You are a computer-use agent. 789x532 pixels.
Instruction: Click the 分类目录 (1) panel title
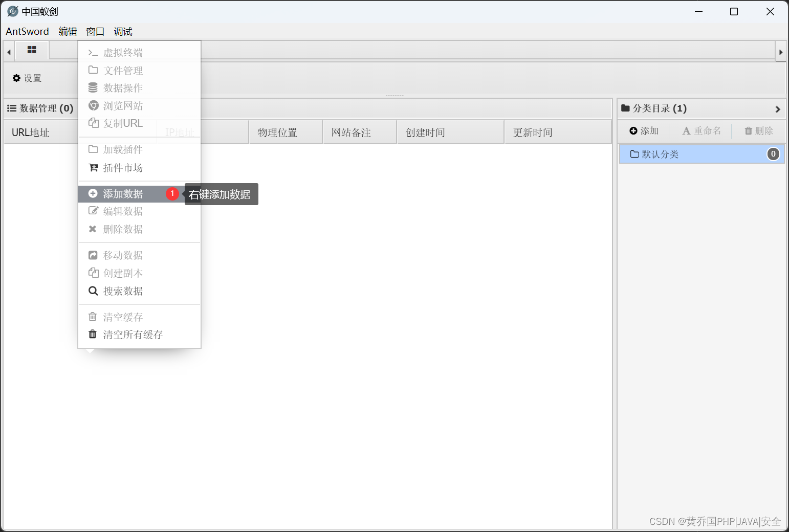[660, 108]
